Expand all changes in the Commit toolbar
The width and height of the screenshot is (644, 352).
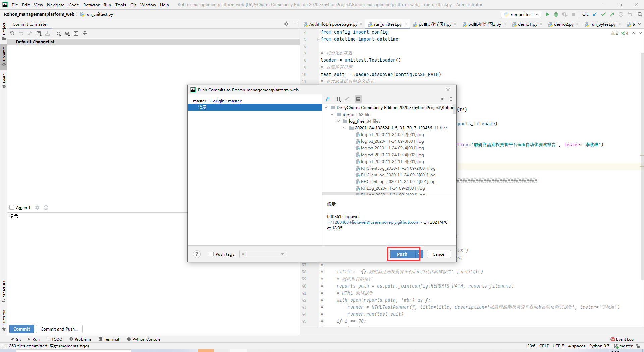pos(76,33)
